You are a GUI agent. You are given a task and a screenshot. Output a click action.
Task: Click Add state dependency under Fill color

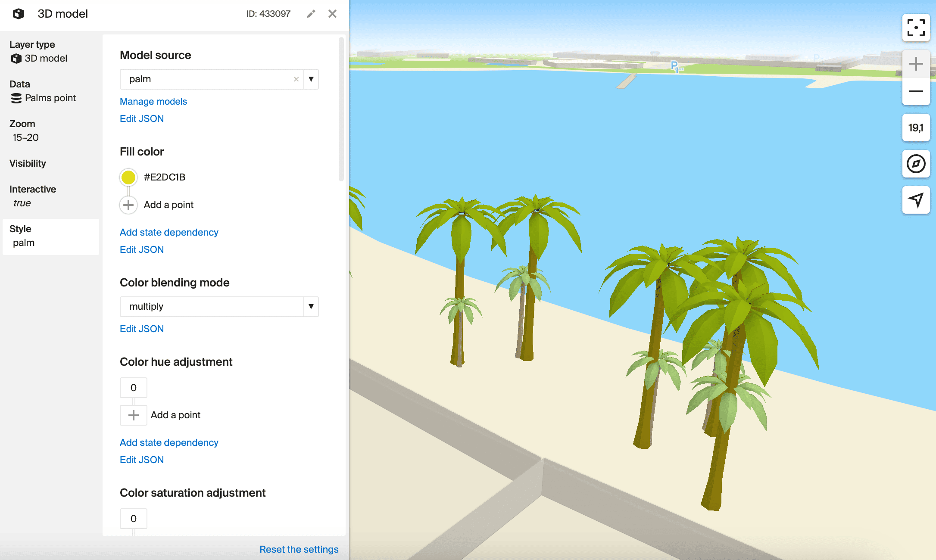coord(169,233)
